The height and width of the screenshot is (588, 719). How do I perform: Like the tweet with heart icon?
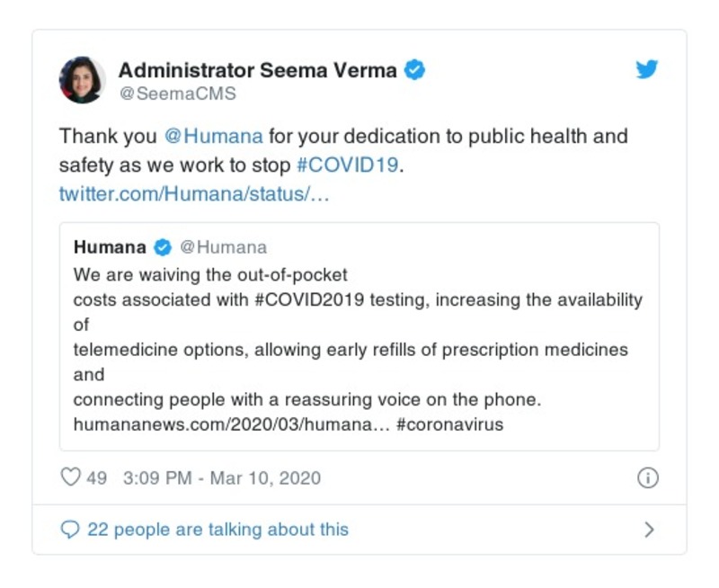tap(70, 478)
